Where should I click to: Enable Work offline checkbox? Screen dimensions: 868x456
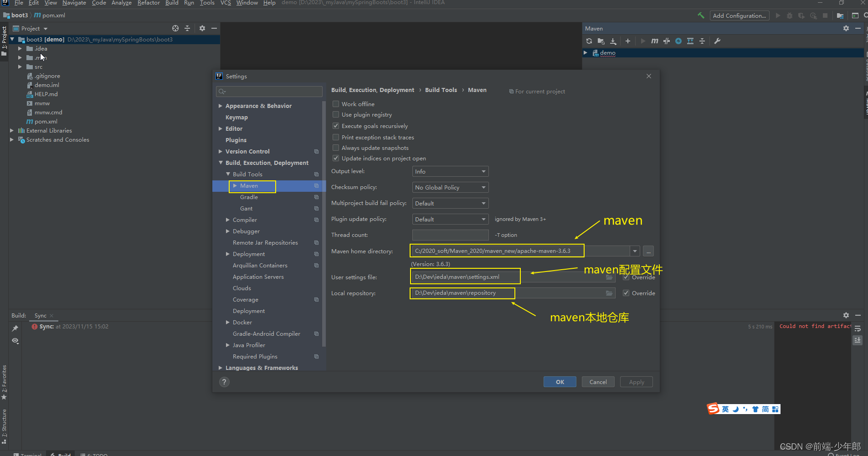click(336, 104)
